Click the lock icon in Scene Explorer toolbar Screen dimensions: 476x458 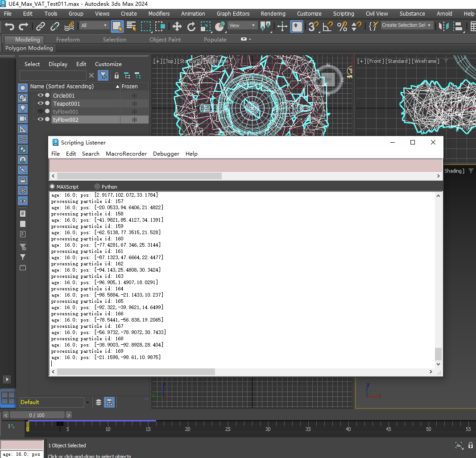click(x=116, y=75)
